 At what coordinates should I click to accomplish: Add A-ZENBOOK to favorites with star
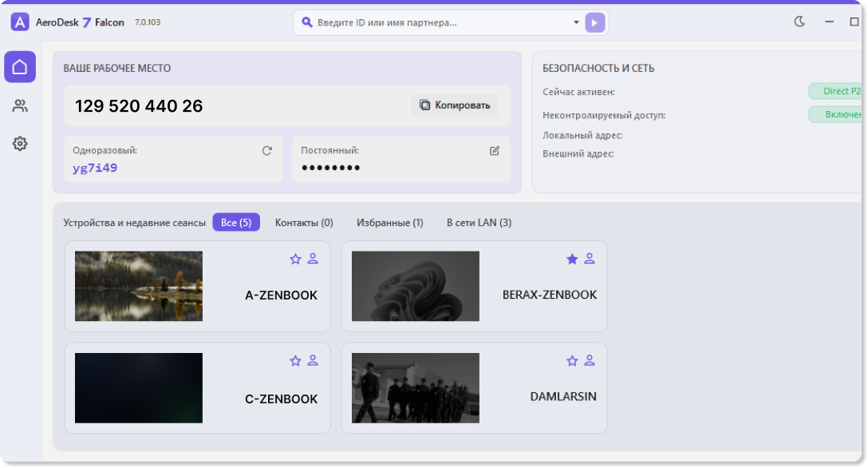[x=296, y=259]
